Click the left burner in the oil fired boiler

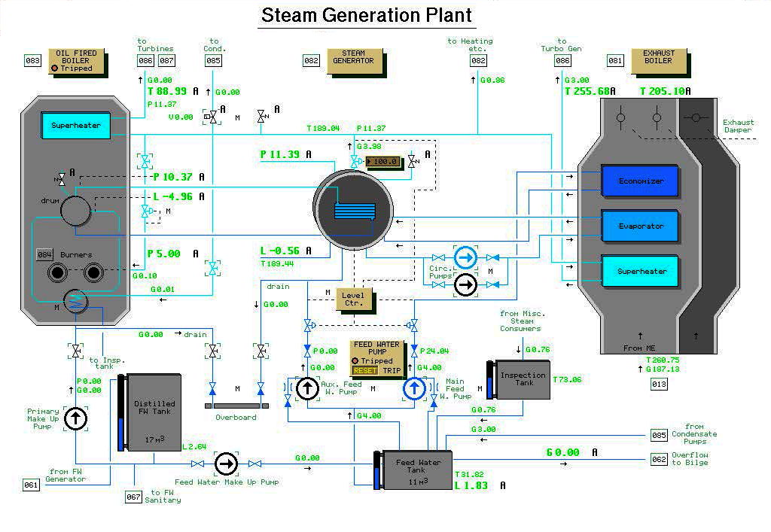(56, 272)
